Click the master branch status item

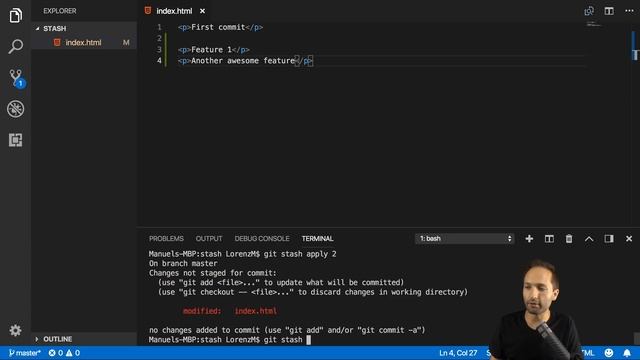[x=24, y=353]
